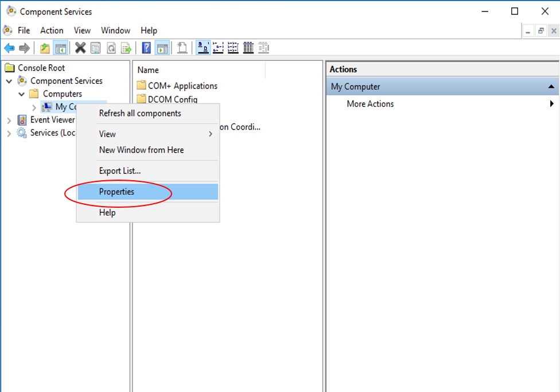
Task: Switch to Detail view toolbar icon
Action: tap(248, 48)
